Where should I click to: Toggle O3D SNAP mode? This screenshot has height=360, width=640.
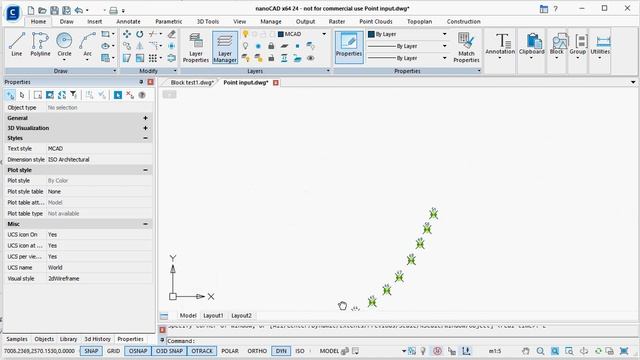[x=169, y=351]
